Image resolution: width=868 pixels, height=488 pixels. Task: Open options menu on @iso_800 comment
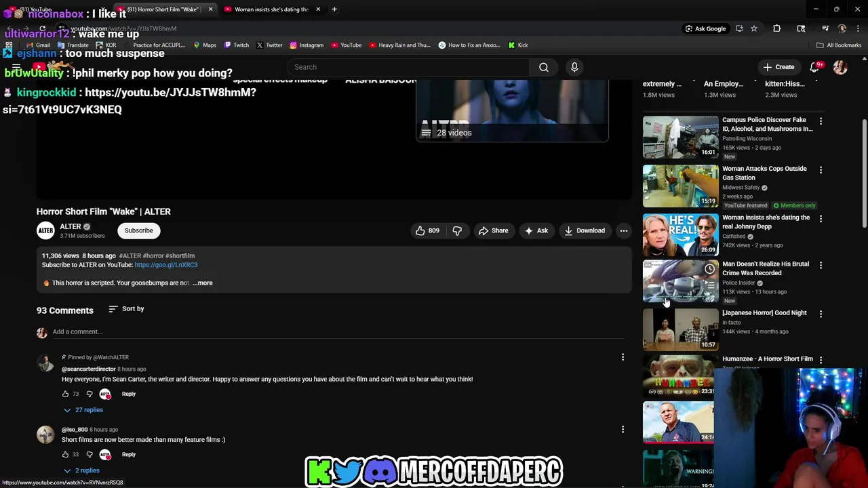point(623,429)
